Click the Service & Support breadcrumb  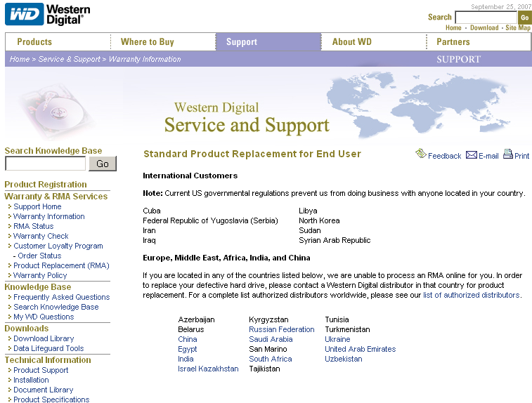[70, 59]
